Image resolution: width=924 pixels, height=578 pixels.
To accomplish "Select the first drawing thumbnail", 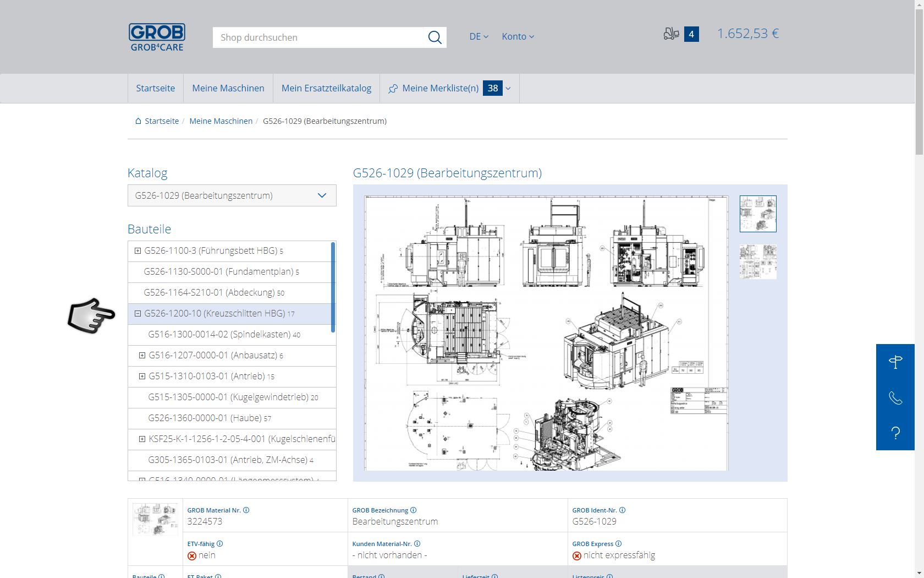I will click(x=758, y=214).
